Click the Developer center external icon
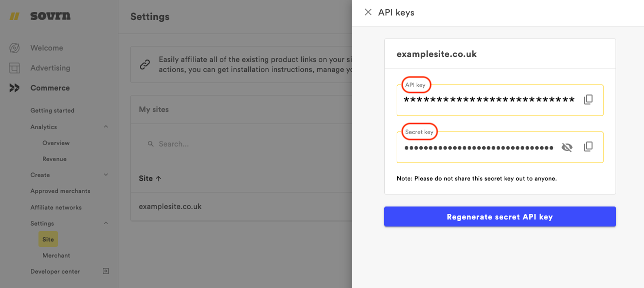The height and width of the screenshot is (288, 644). 106,271
